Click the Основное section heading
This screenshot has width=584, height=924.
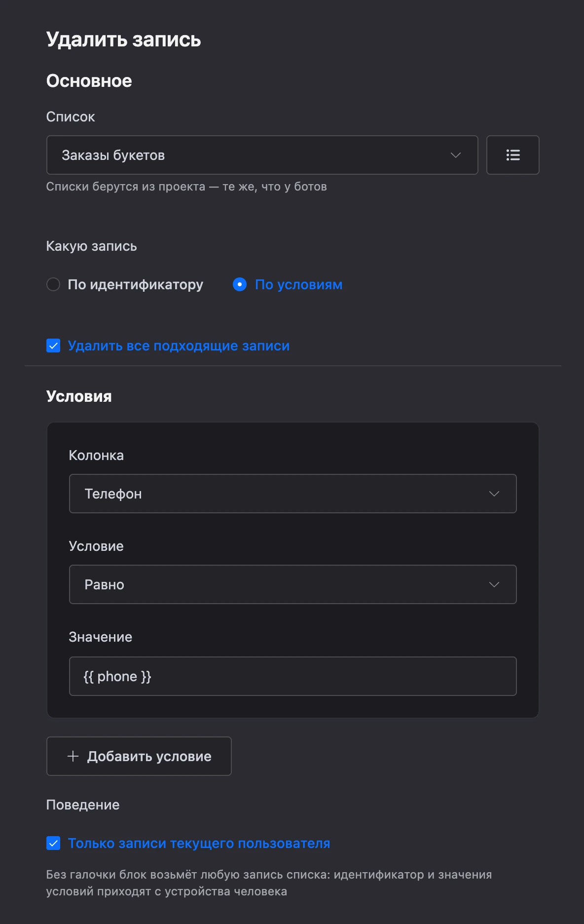(89, 81)
